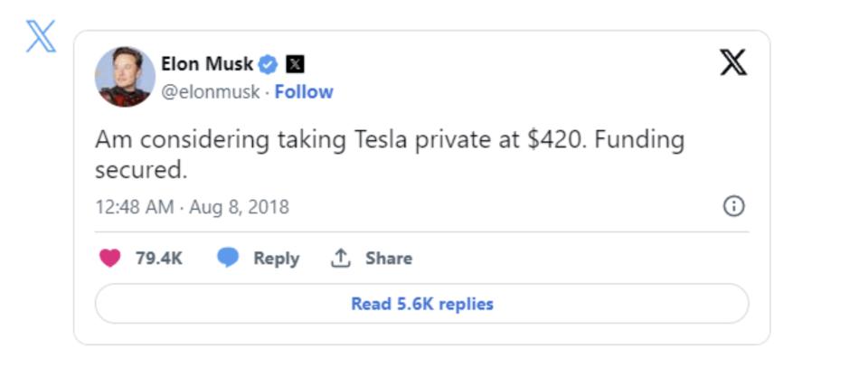The width and height of the screenshot is (868, 377).
Task: Click the Share text label
Action: click(x=389, y=259)
